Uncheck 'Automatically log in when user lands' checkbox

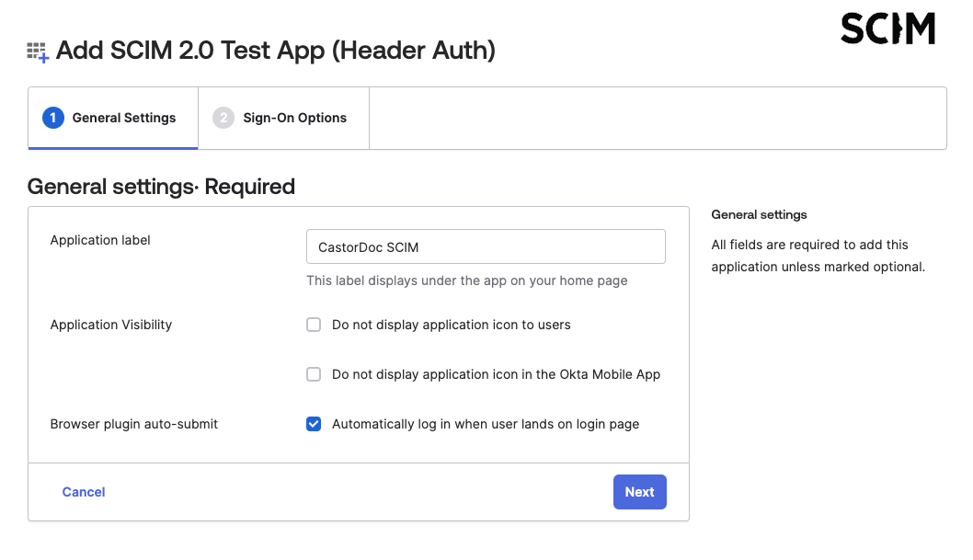pos(314,424)
